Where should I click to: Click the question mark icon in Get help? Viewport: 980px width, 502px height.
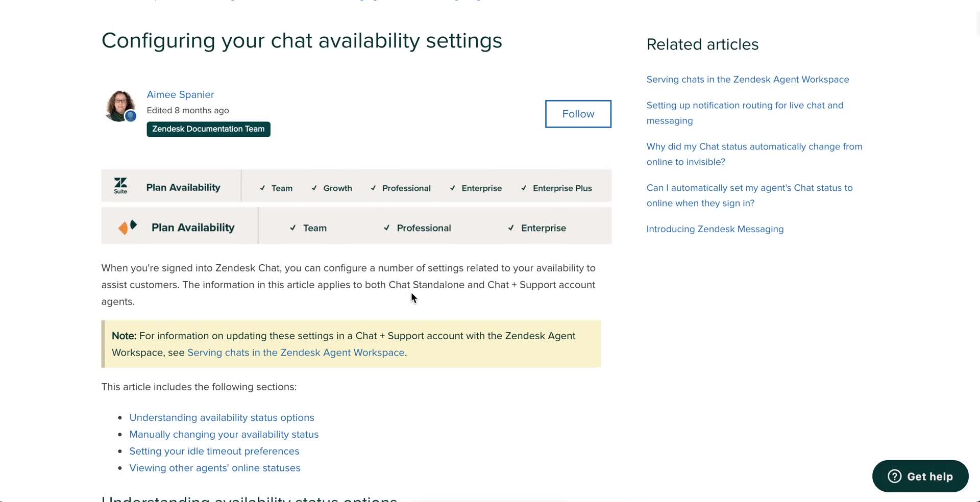coord(894,476)
